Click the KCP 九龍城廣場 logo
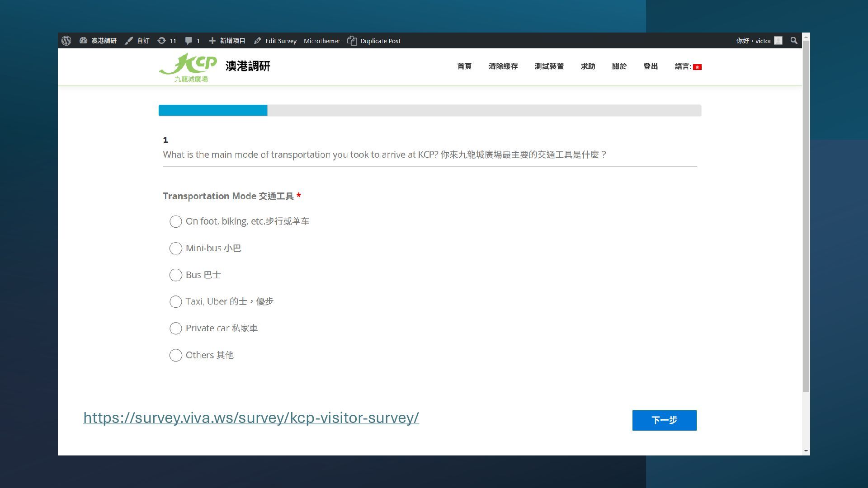The height and width of the screenshot is (488, 868). [188, 67]
